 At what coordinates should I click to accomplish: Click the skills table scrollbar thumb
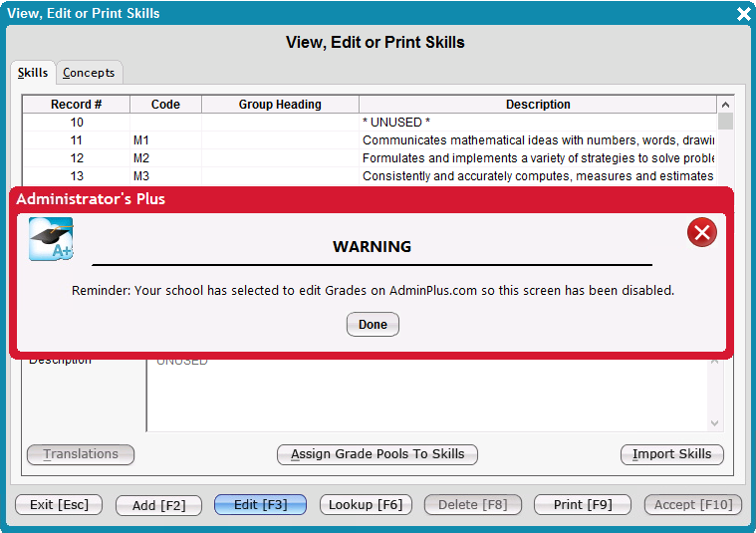coord(725,122)
